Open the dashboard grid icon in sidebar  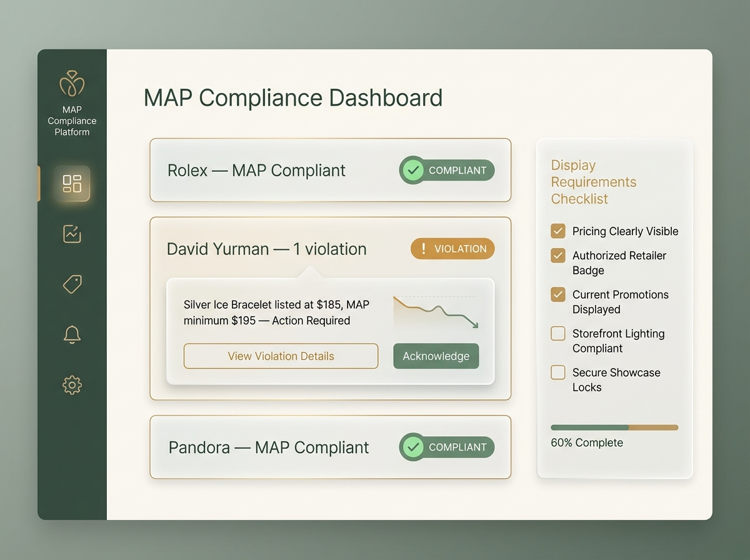click(x=72, y=184)
